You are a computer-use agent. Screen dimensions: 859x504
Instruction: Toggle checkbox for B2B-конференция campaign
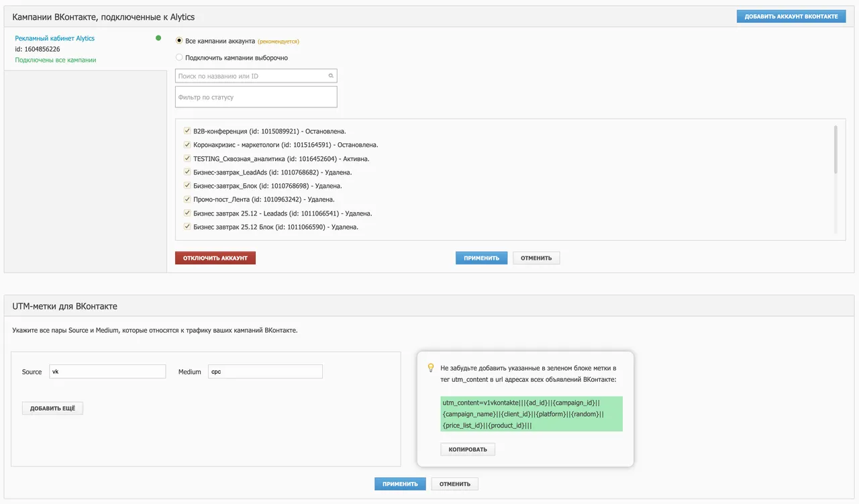coord(187,132)
